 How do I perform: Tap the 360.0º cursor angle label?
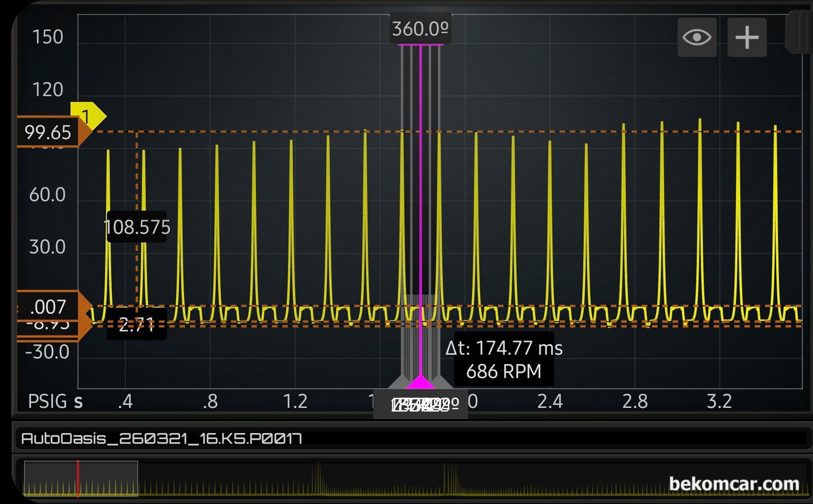pyautogui.click(x=420, y=29)
